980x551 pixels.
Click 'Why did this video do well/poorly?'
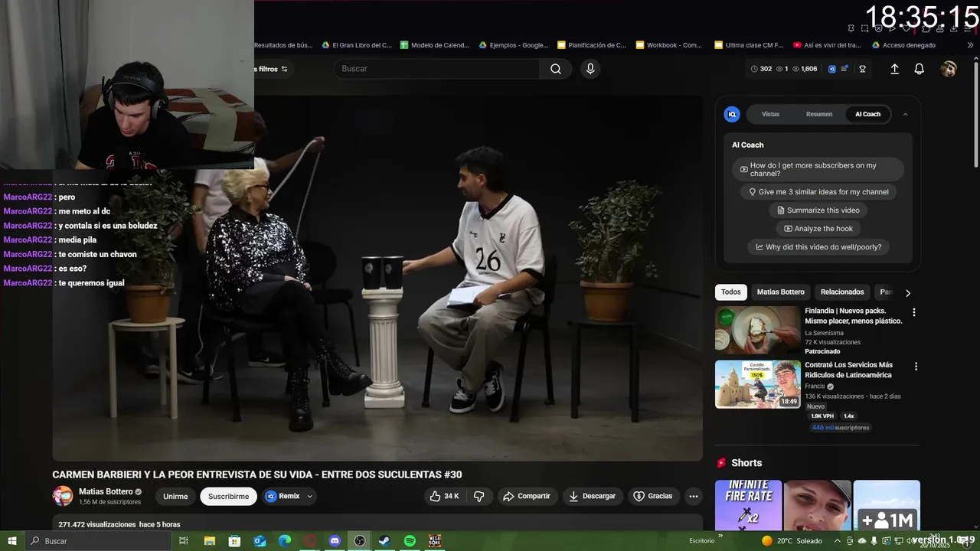coord(818,247)
